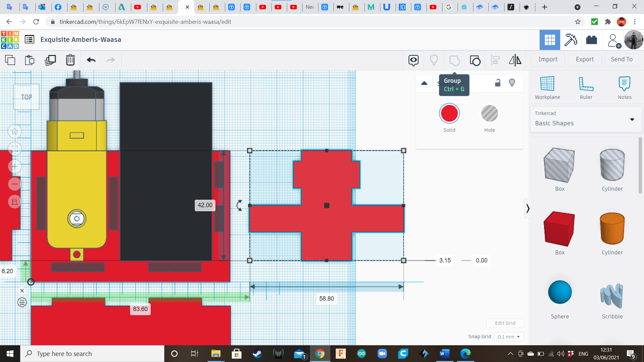Delete selection with trash icon
The width and height of the screenshot is (644, 362).
click(x=70, y=60)
